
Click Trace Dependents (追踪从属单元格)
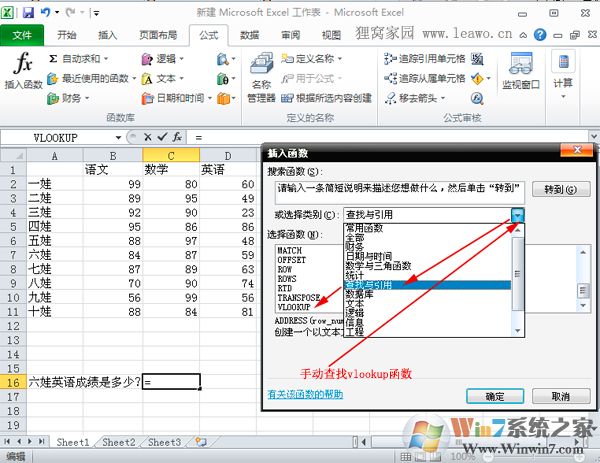[x=424, y=78]
